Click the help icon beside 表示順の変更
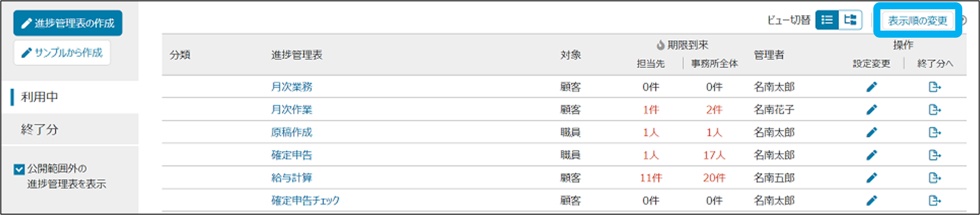The height and width of the screenshot is (215, 980). coord(964,21)
